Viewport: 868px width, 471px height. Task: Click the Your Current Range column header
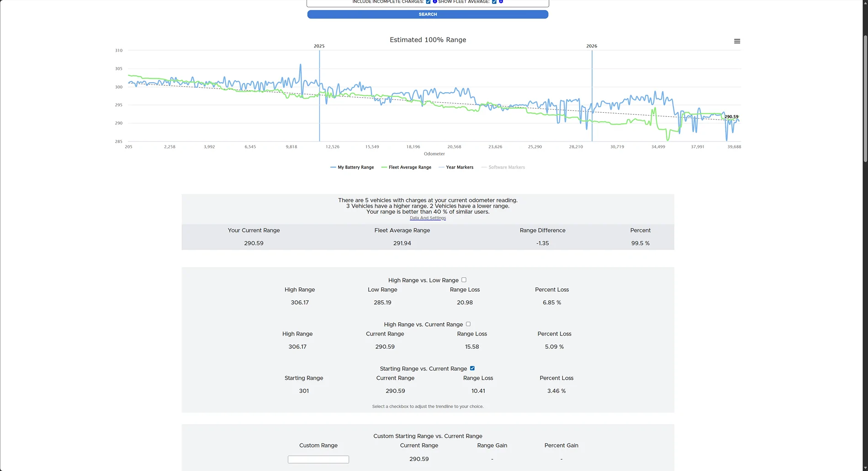click(254, 230)
